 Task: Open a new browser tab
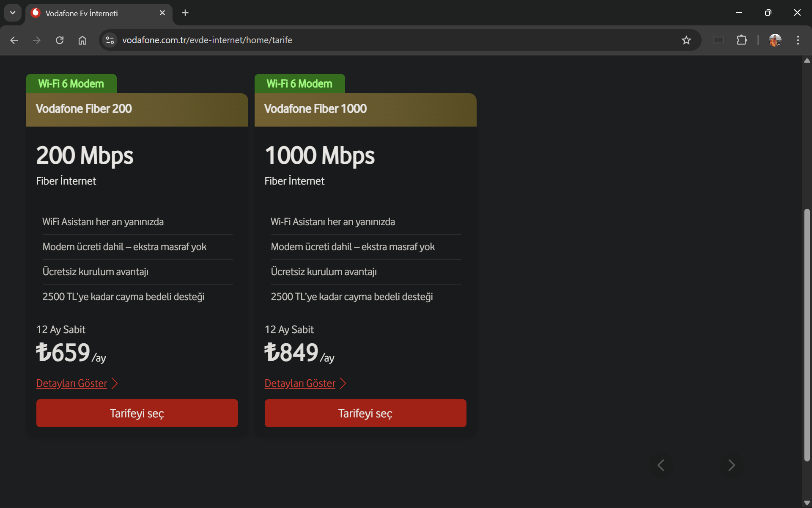(x=185, y=13)
